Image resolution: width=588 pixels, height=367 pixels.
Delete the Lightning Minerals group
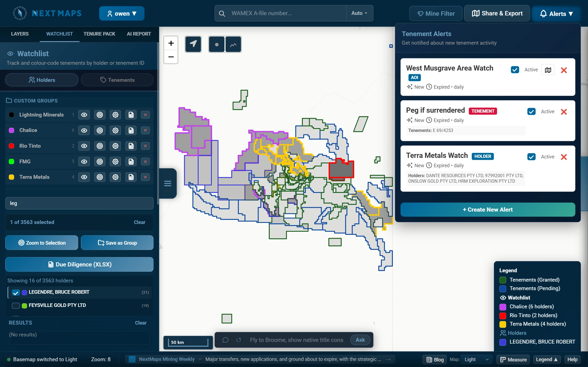(x=145, y=115)
